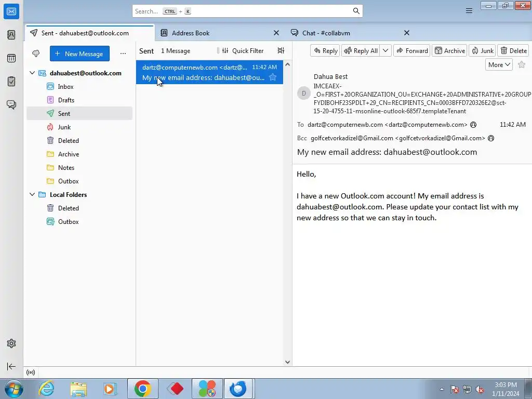
Task: Click contact icon beside dartz recipient
Action: [x=473, y=125]
